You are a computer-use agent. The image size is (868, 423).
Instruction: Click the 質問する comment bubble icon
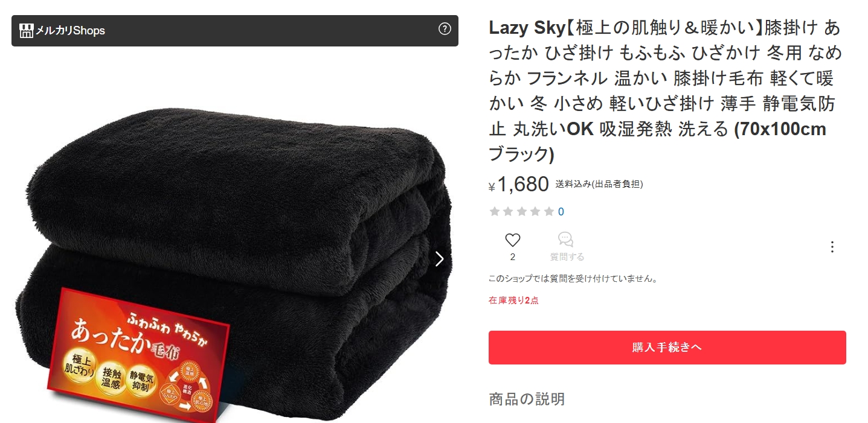(x=566, y=240)
